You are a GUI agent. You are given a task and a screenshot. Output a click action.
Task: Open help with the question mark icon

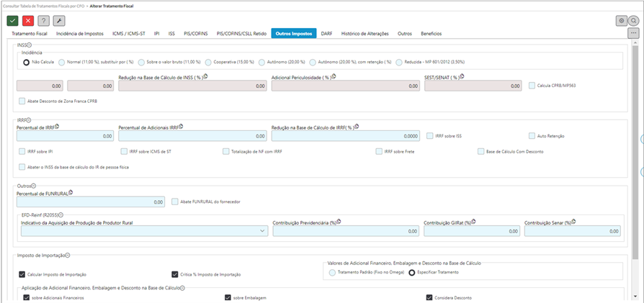(44, 21)
